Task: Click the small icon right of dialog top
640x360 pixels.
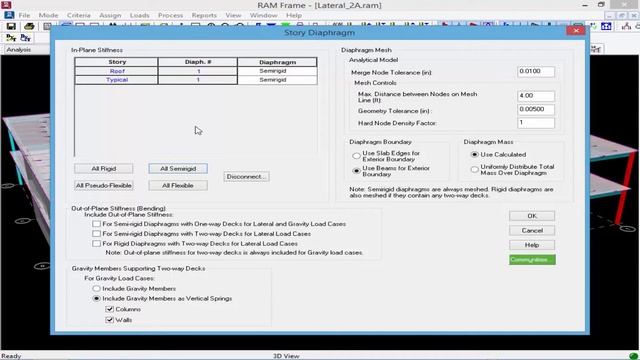Action: tap(596, 49)
